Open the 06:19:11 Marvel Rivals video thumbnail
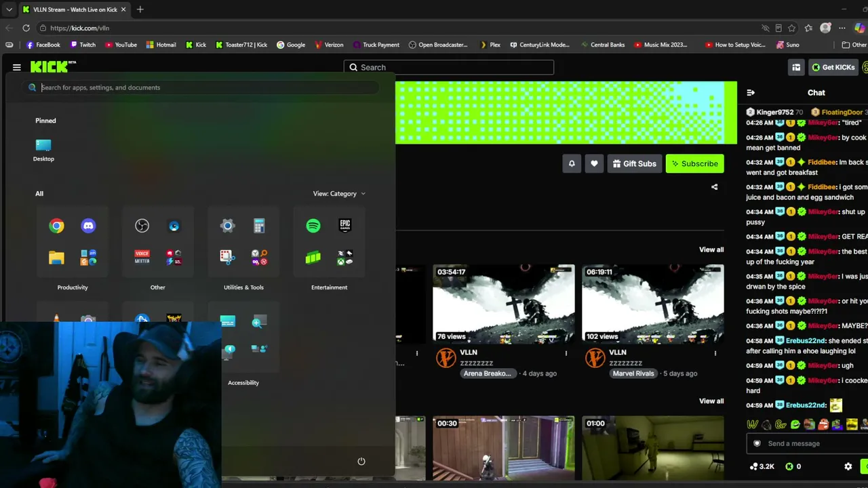Viewport: 868px width, 488px height. pos(652,304)
